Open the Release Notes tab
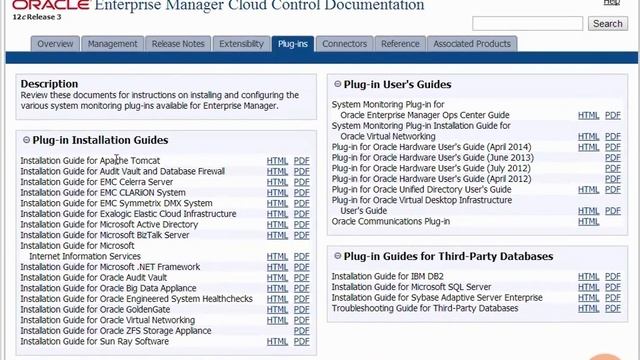Screen dimensions: 640x360 pyautogui.click(x=178, y=44)
